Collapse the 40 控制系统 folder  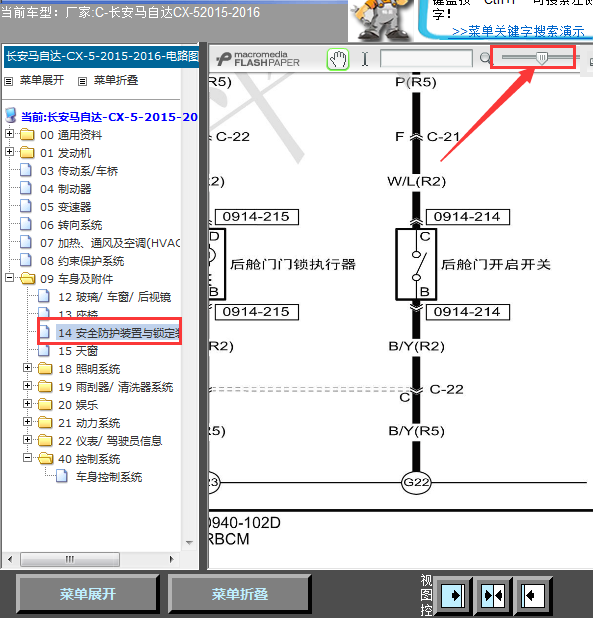(27, 458)
